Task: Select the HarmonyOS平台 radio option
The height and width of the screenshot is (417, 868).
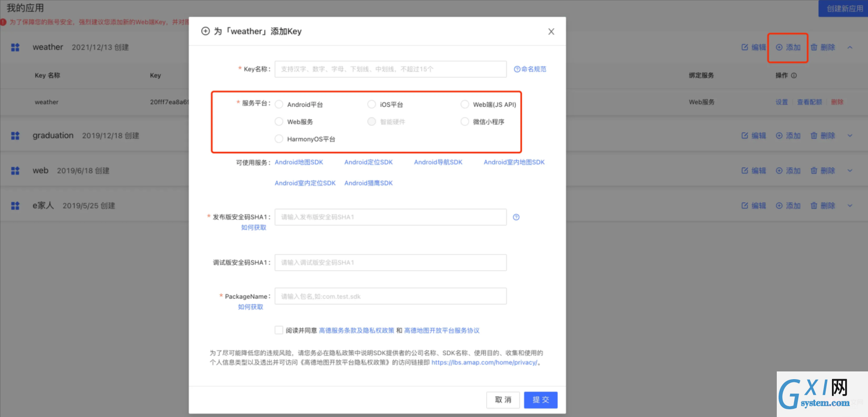Action: pyautogui.click(x=279, y=139)
